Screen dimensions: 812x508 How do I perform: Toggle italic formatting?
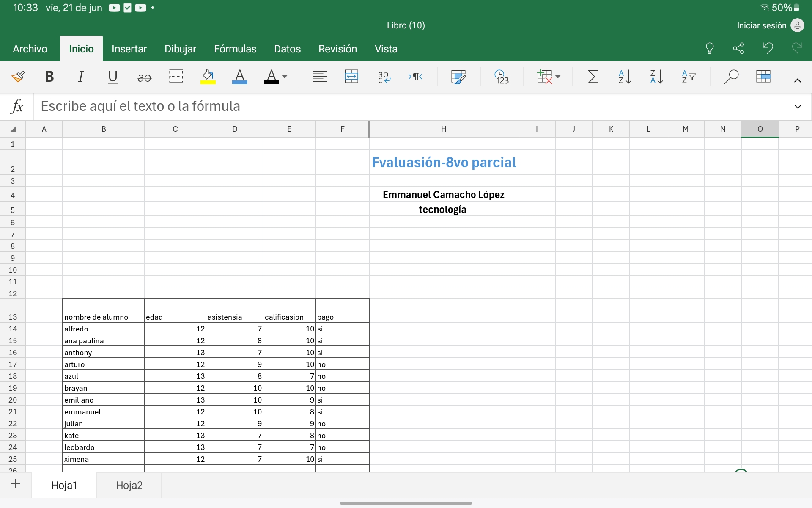[81, 77]
